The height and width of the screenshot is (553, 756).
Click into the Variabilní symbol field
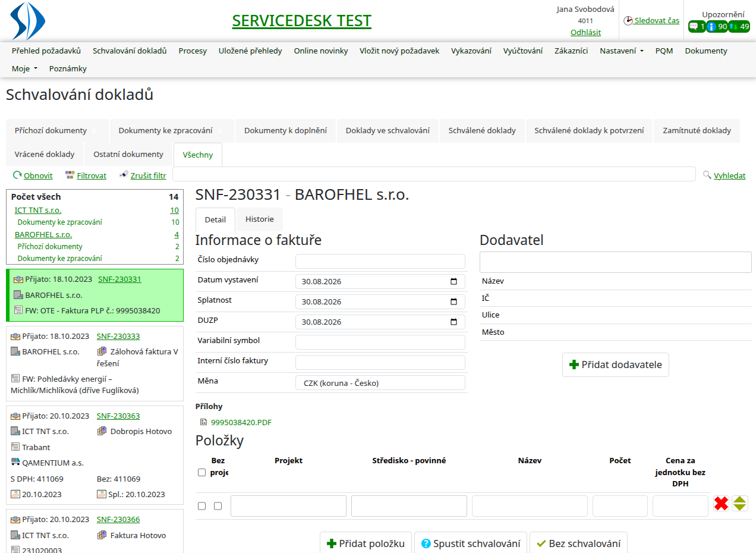(x=380, y=343)
